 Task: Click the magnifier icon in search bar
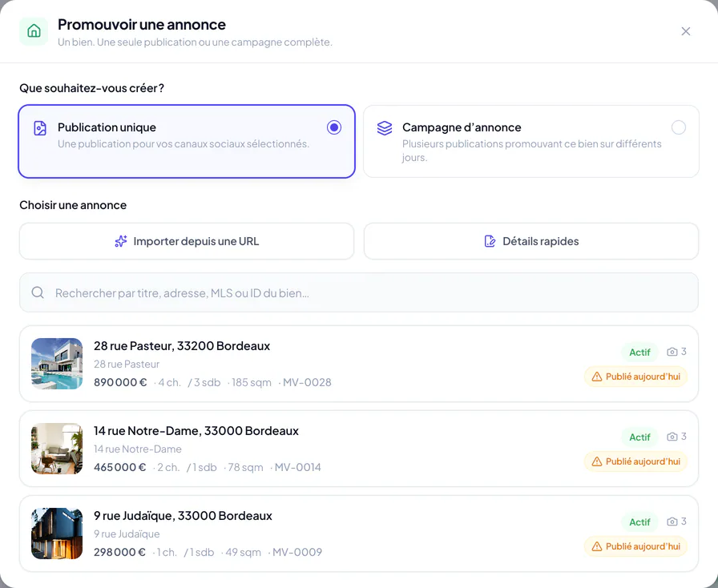pyautogui.click(x=38, y=292)
